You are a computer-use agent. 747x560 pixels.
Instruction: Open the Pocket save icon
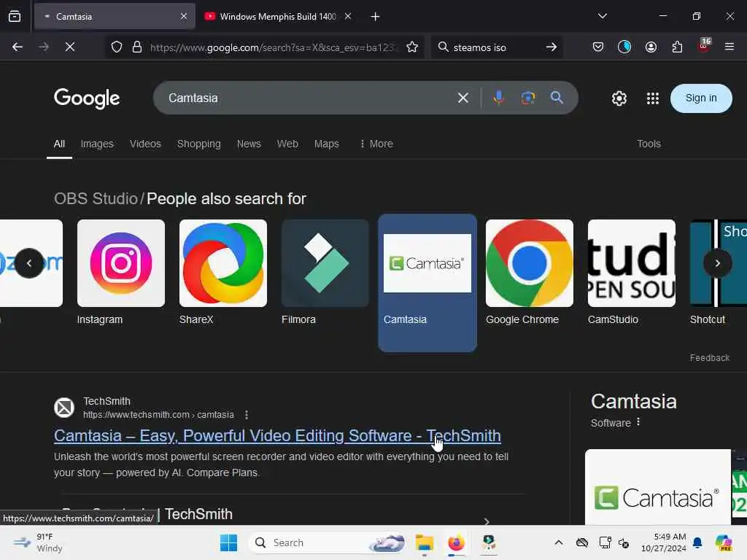click(598, 47)
